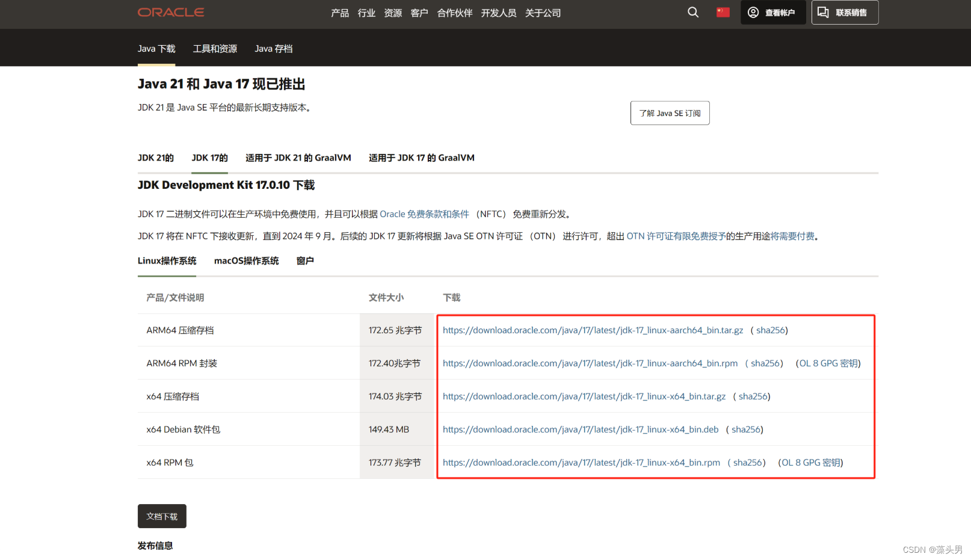971x560 pixels.
Task: Select the Linux操作系统 tab
Action: (x=167, y=261)
